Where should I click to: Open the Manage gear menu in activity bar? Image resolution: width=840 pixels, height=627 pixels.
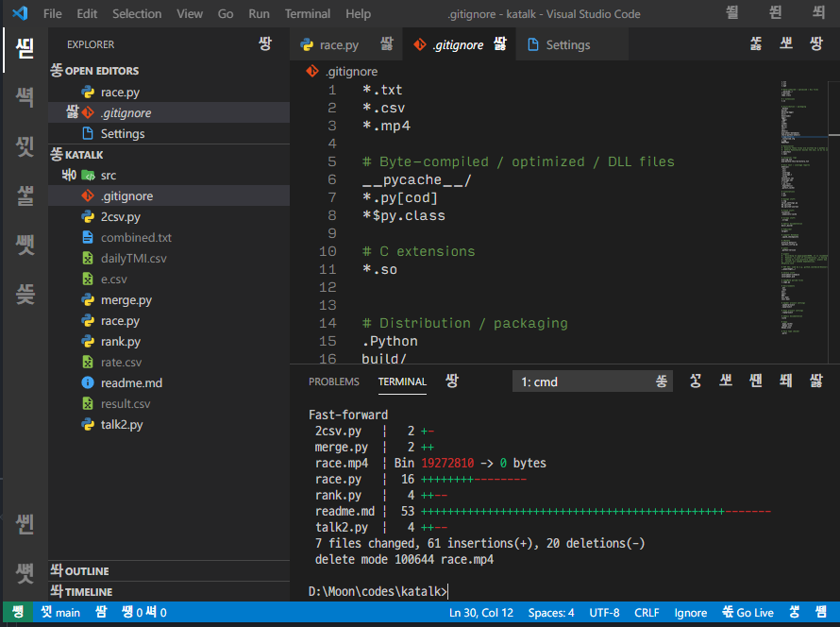point(25,573)
